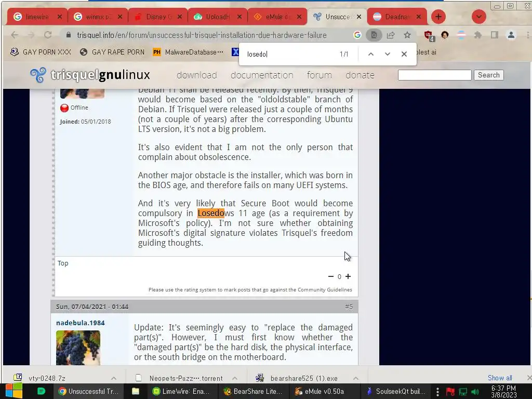Screen dimensions: 532x399
Task: Reload the page with the refresh icon
Action: click(48, 35)
